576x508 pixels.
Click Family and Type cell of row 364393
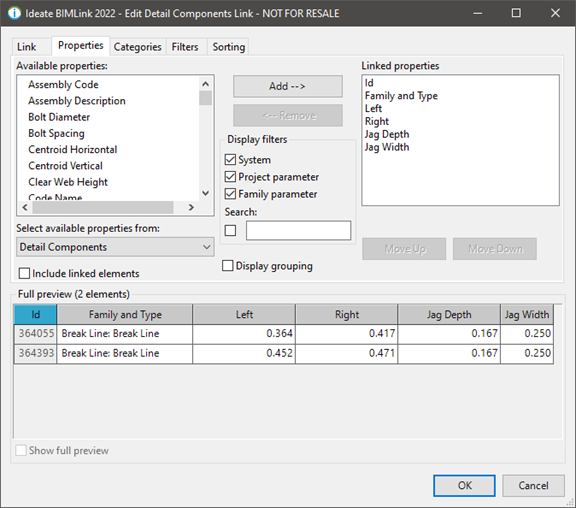point(125,353)
